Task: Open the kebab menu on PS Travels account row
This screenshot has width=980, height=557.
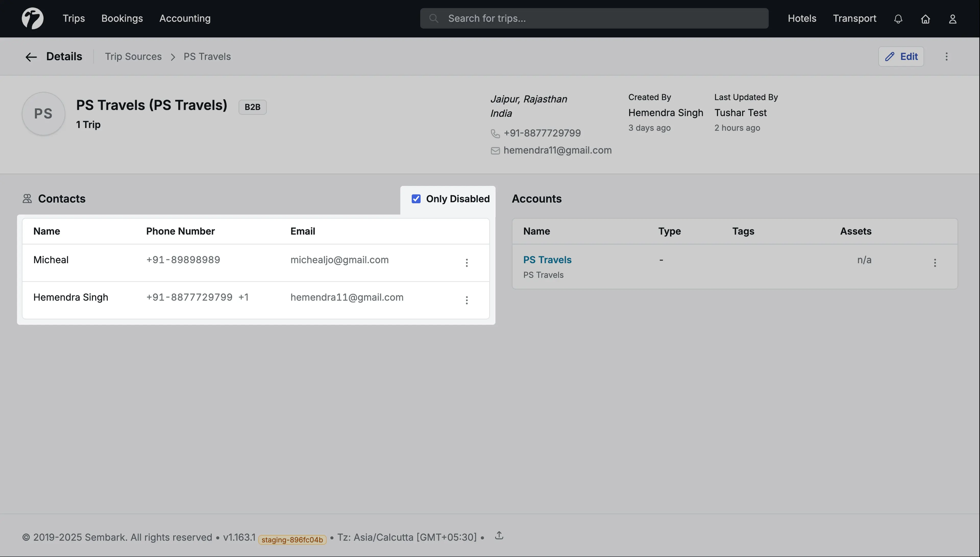Action: pos(935,263)
